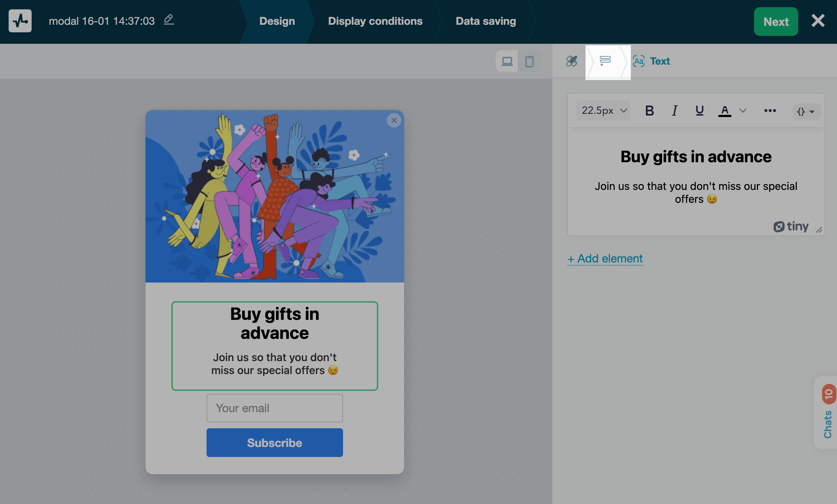This screenshot has width=837, height=504.
Task: Open the elements list breadcrumb icon
Action: click(x=605, y=61)
